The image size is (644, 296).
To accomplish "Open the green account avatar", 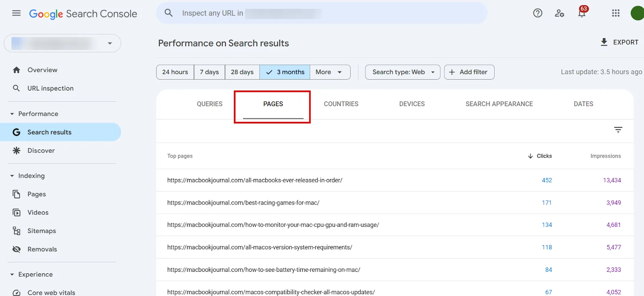I will coord(638,13).
